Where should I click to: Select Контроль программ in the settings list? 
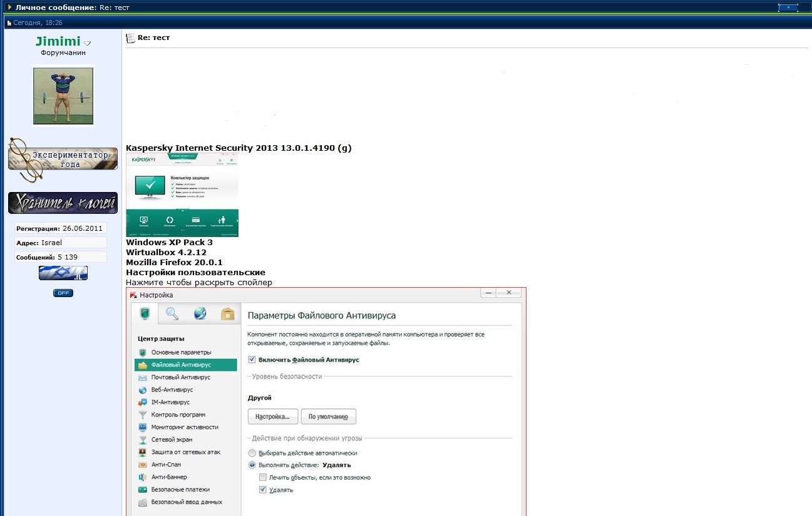pos(178,415)
